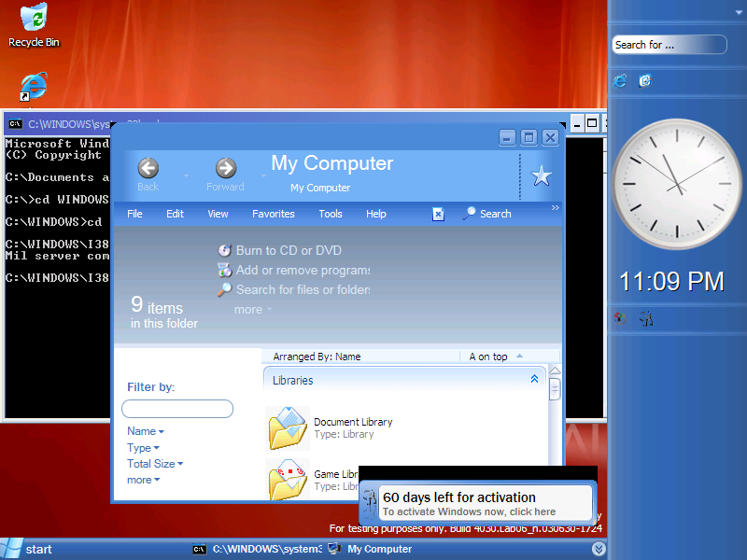Open the Total Size filter dropdown
747x560 pixels.
(x=155, y=464)
